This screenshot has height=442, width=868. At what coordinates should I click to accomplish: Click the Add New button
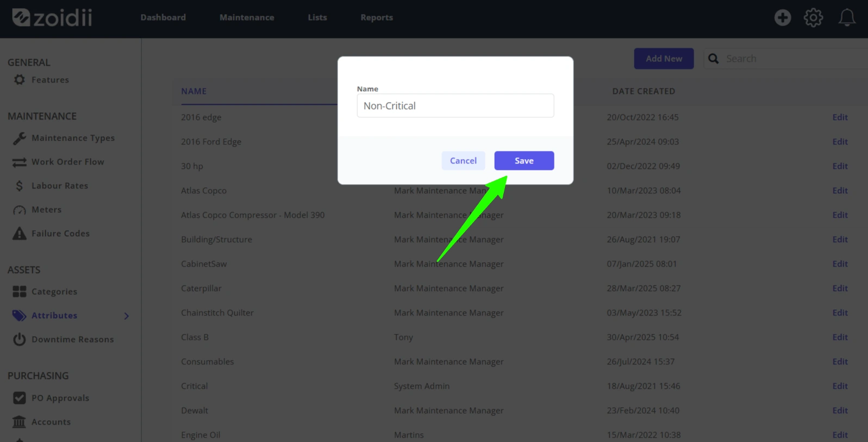click(x=664, y=59)
